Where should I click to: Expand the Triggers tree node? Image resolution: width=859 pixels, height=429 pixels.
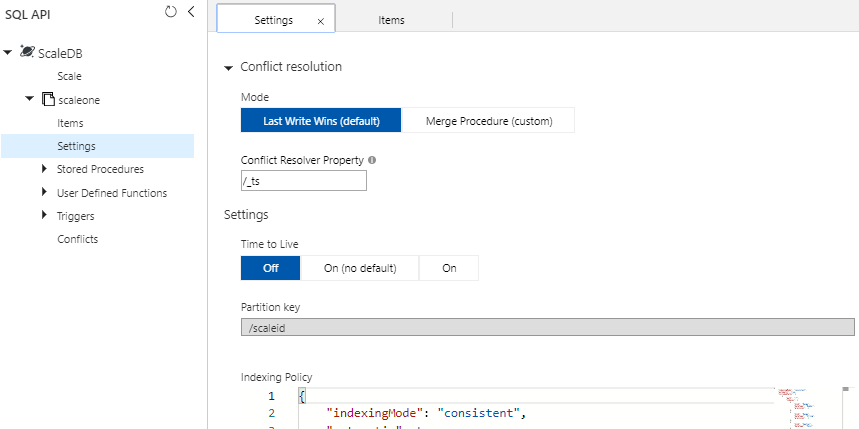click(x=44, y=215)
